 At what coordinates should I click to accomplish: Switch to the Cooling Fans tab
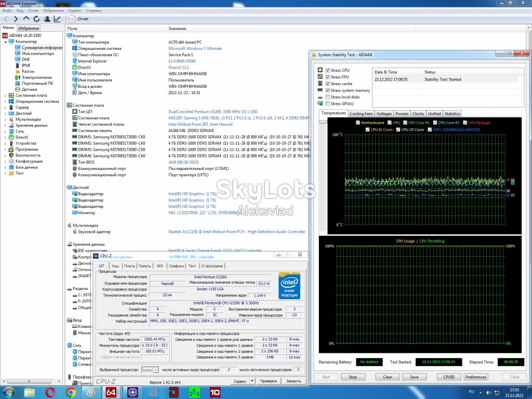pos(361,114)
